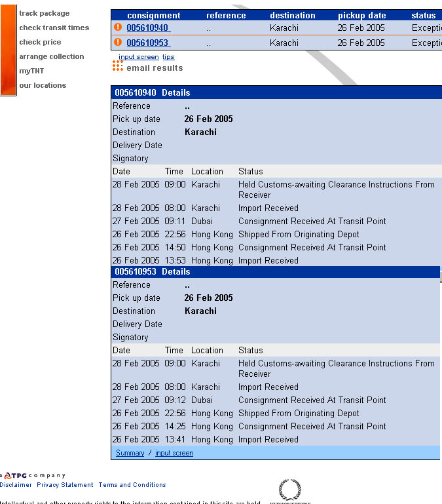Go to track package menu item

click(44, 13)
